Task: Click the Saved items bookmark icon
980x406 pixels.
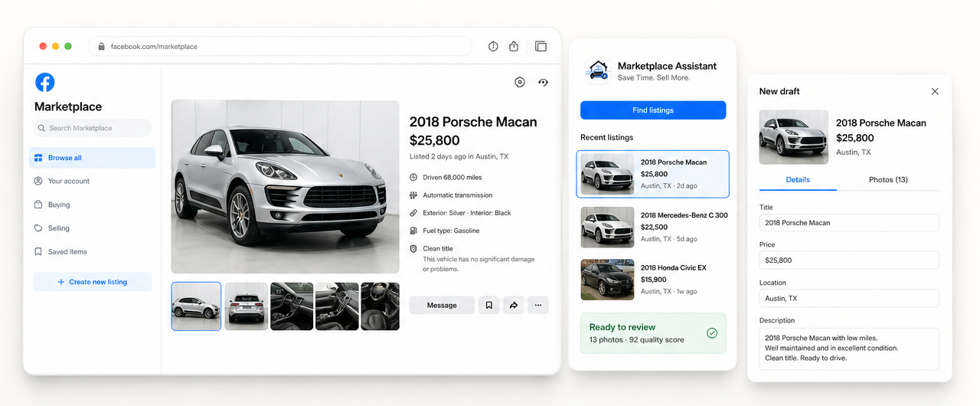Action: coord(38,251)
